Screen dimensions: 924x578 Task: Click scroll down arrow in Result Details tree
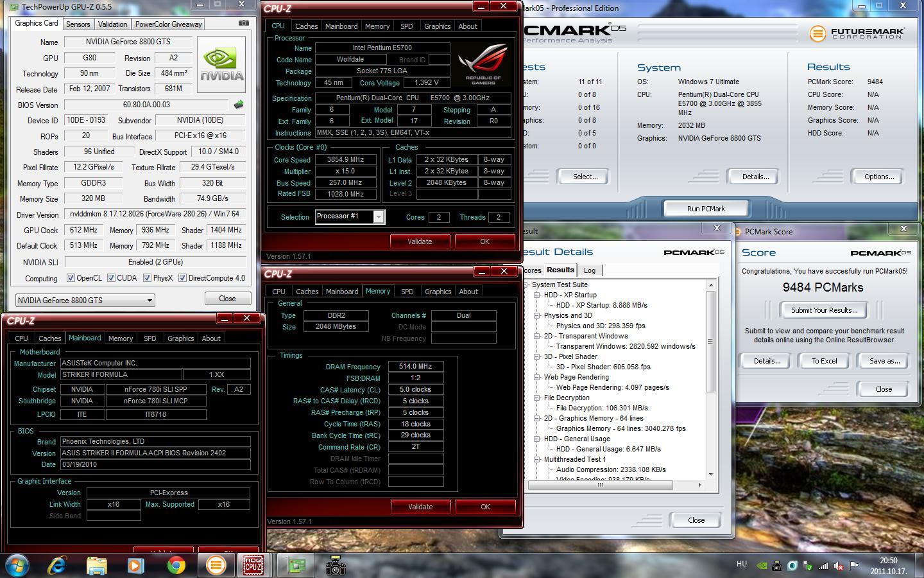coord(710,474)
